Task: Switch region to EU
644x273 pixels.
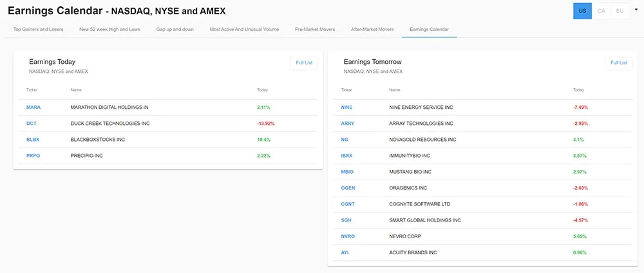Action: click(x=620, y=11)
